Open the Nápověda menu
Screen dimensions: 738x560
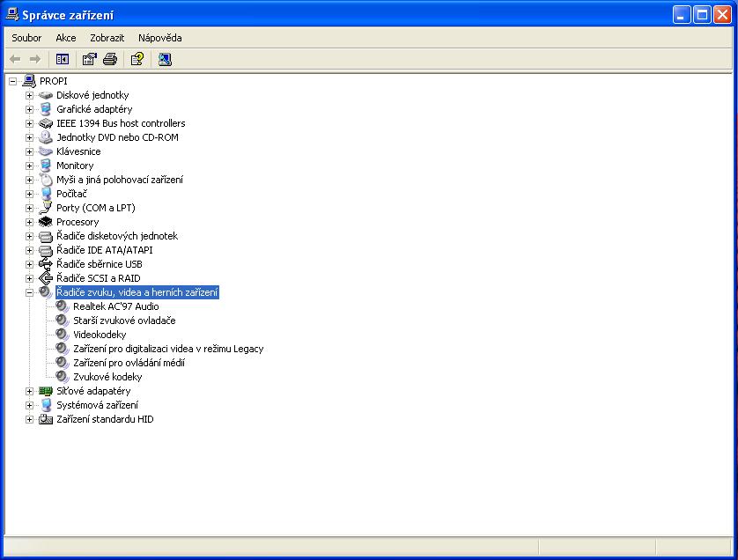160,38
